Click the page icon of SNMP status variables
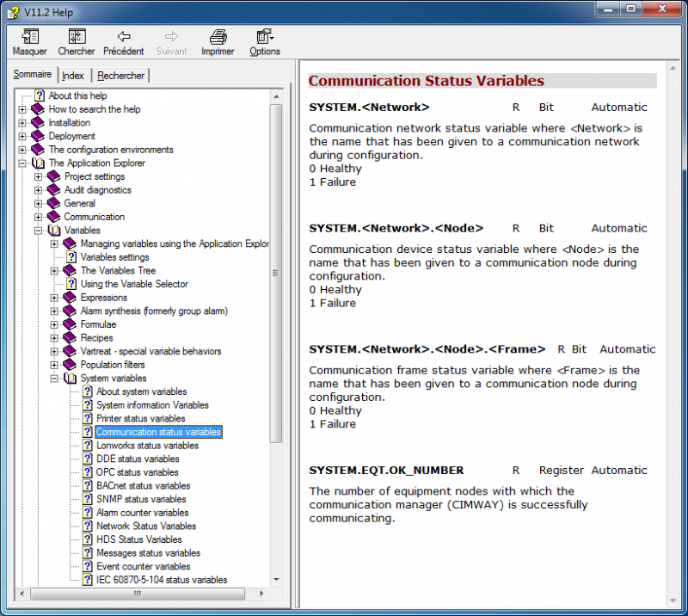 pyautogui.click(x=88, y=499)
